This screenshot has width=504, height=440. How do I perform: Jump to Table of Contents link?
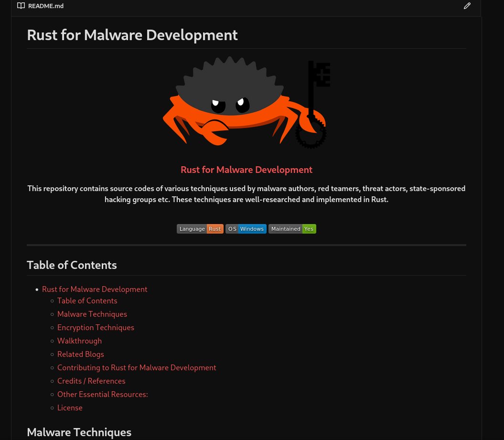click(87, 301)
